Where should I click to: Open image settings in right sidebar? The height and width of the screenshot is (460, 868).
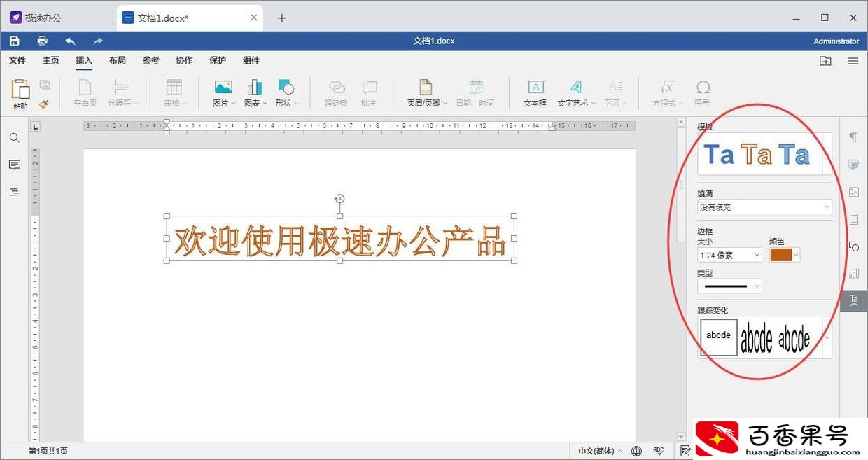[x=853, y=192]
